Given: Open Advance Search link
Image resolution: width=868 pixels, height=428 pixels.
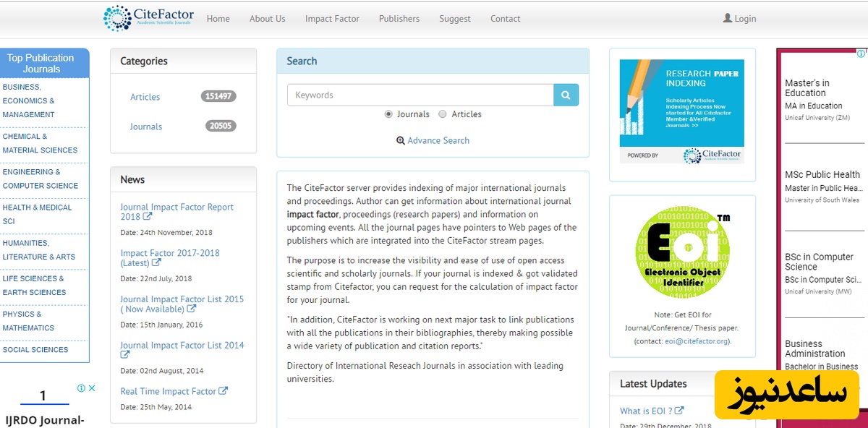Looking at the screenshot, I should [438, 140].
